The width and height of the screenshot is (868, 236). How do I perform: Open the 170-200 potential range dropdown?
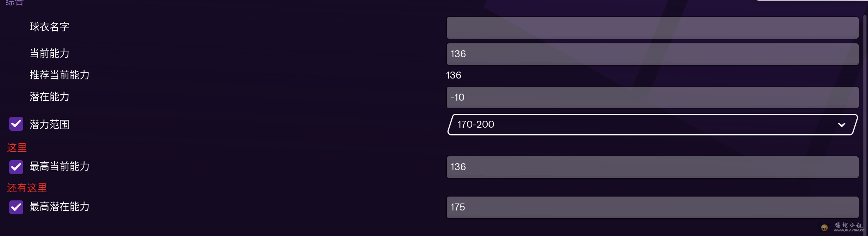click(x=652, y=125)
